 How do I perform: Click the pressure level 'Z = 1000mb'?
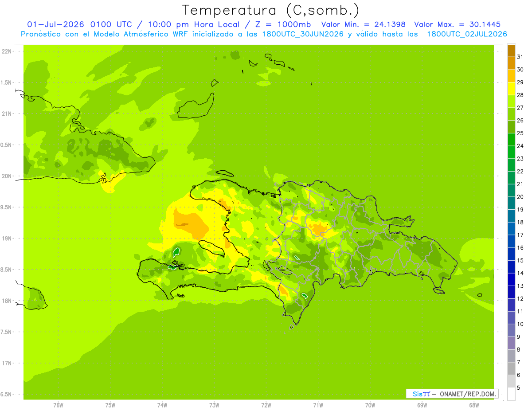coord(282,24)
